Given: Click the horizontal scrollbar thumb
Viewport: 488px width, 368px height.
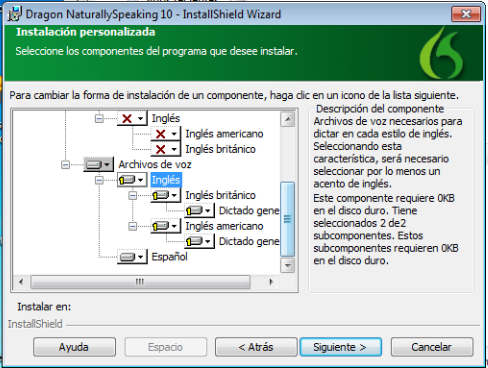Looking at the screenshot, I should pos(140,282).
